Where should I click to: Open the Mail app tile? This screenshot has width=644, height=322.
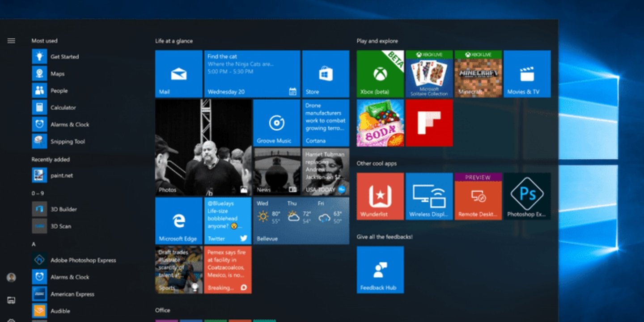pyautogui.click(x=179, y=73)
